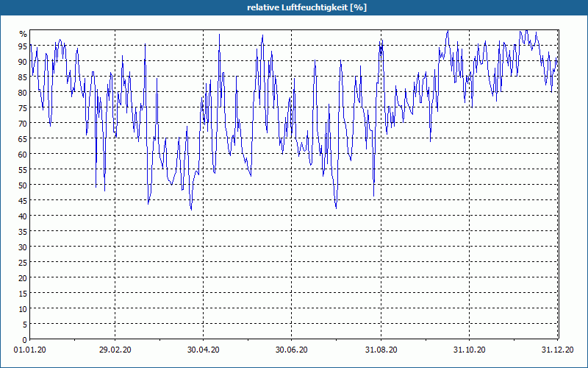Click the y-axis label '20'
The height and width of the screenshot is (368, 588).
coord(24,278)
